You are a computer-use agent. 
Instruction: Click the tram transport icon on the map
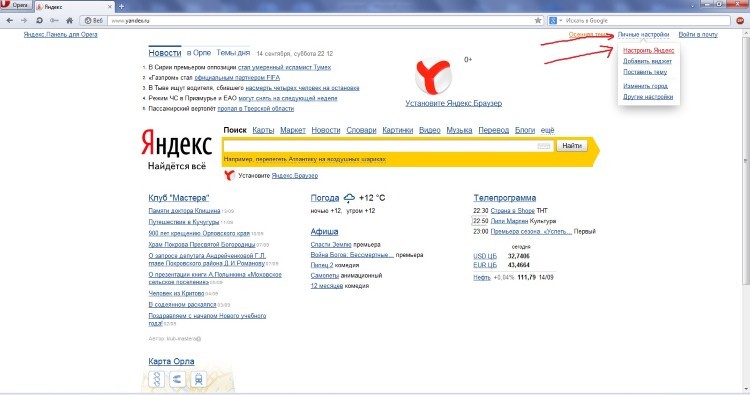point(198,379)
